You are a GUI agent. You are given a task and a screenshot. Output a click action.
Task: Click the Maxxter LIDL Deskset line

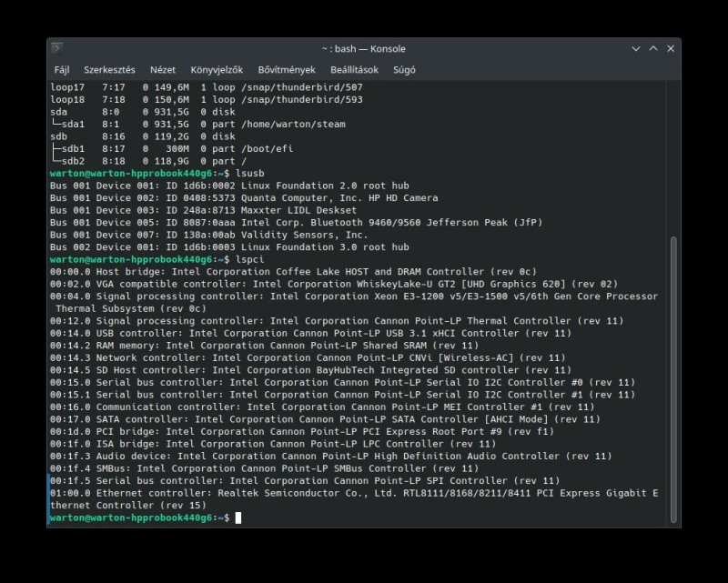point(203,210)
